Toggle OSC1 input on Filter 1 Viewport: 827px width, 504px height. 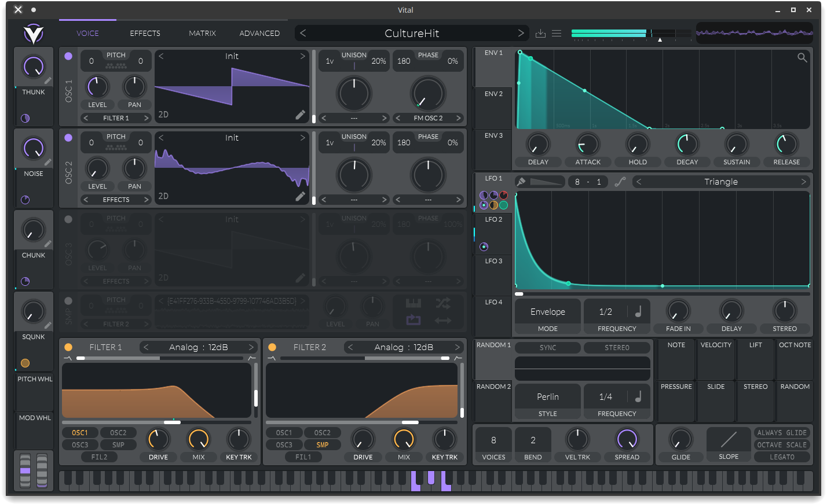click(x=80, y=433)
